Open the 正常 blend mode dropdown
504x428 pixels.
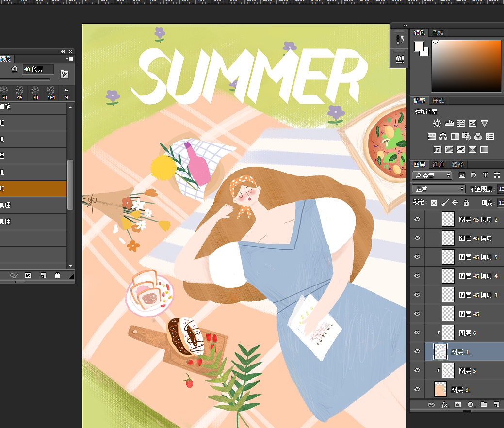coord(439,189)
